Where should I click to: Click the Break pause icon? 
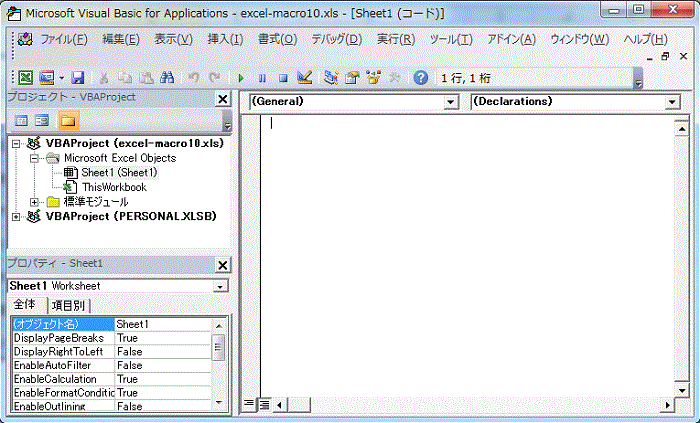tap(262, 77)
